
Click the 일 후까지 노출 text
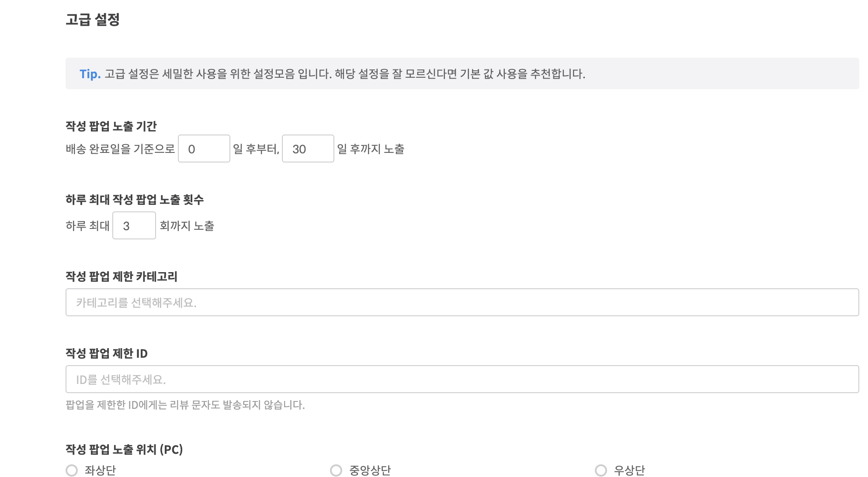(371, 149)
